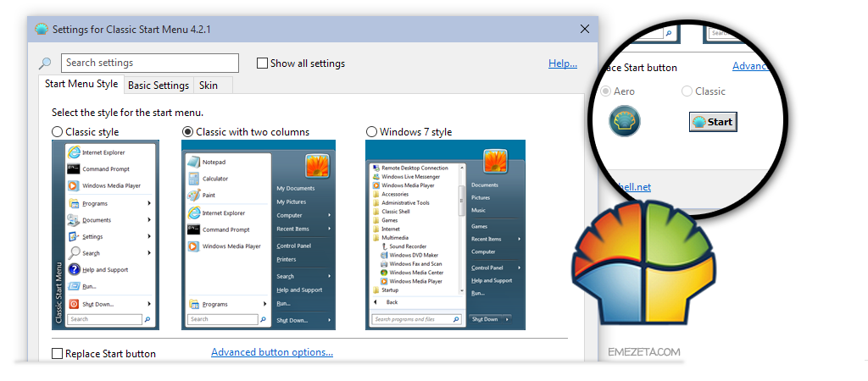The height and width of the screenshot is (381, 868).
Task: Click the Calculator icon in two columns preview
Action: (x=193, y=179)
